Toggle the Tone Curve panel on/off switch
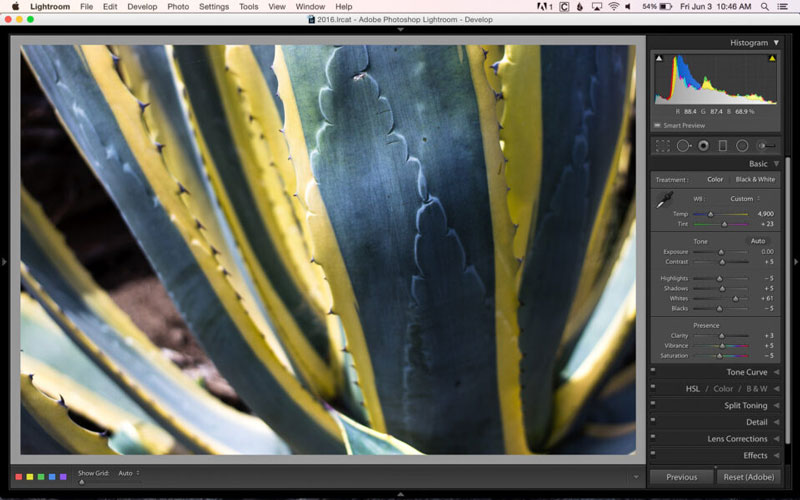This screenshot has height=500, width=800. click(x=653, y=372)
